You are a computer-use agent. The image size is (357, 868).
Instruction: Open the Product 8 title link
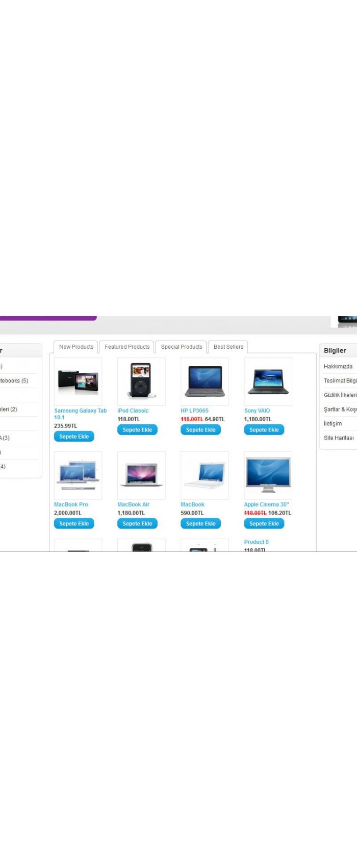pyautogui.click(x=256, y=542)
